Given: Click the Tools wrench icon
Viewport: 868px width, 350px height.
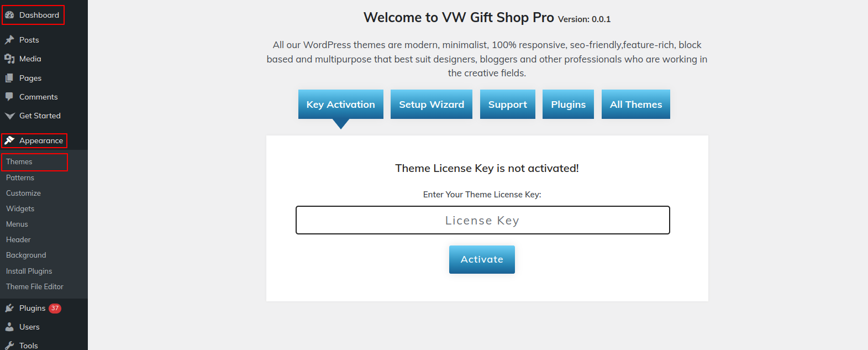Looking at the screenshot, I should (9, 345).
